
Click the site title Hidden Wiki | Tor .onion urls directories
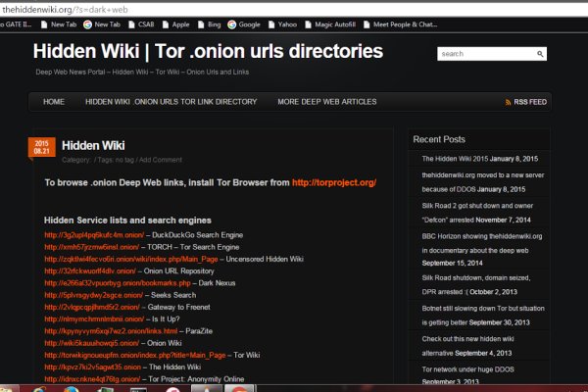[x=208, y=51]
